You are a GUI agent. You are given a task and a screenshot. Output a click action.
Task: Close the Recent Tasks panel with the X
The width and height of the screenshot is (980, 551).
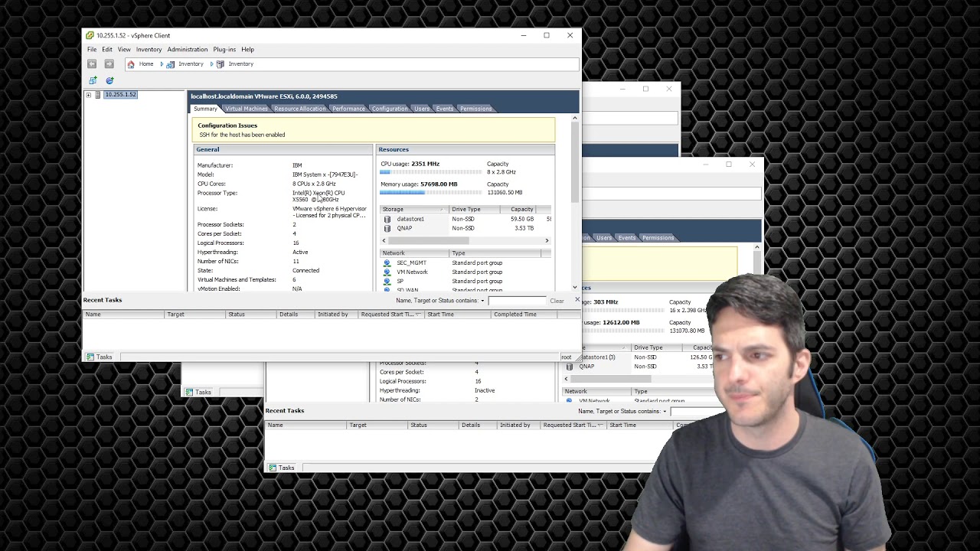pyautogui.click(x=577, y=300)
